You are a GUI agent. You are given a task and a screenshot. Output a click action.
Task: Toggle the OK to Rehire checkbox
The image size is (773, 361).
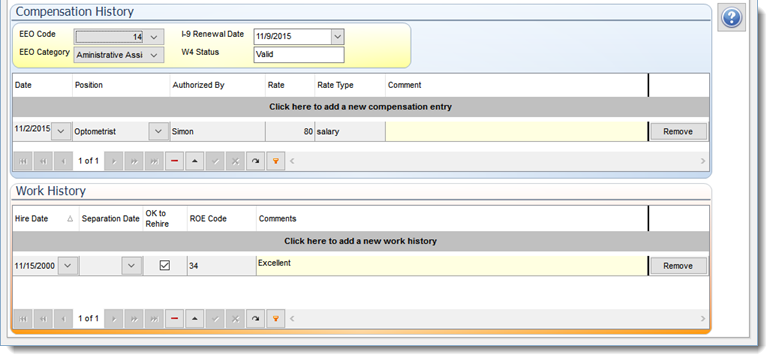(165, 265)
